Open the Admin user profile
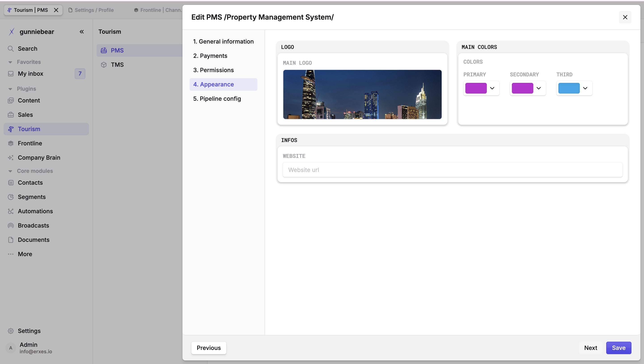This screenshot has height=364, width=644. coord(46,348)
